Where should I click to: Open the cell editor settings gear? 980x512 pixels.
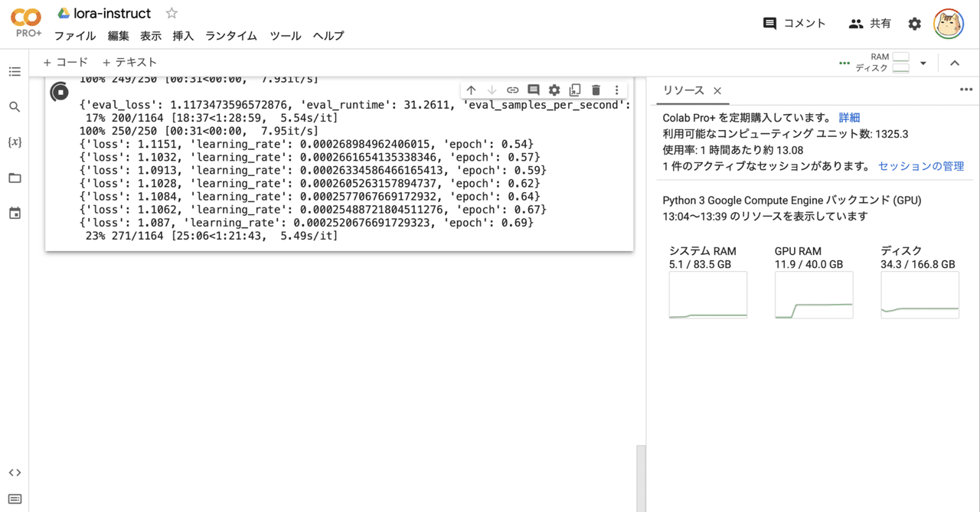[x=554, y=90]
